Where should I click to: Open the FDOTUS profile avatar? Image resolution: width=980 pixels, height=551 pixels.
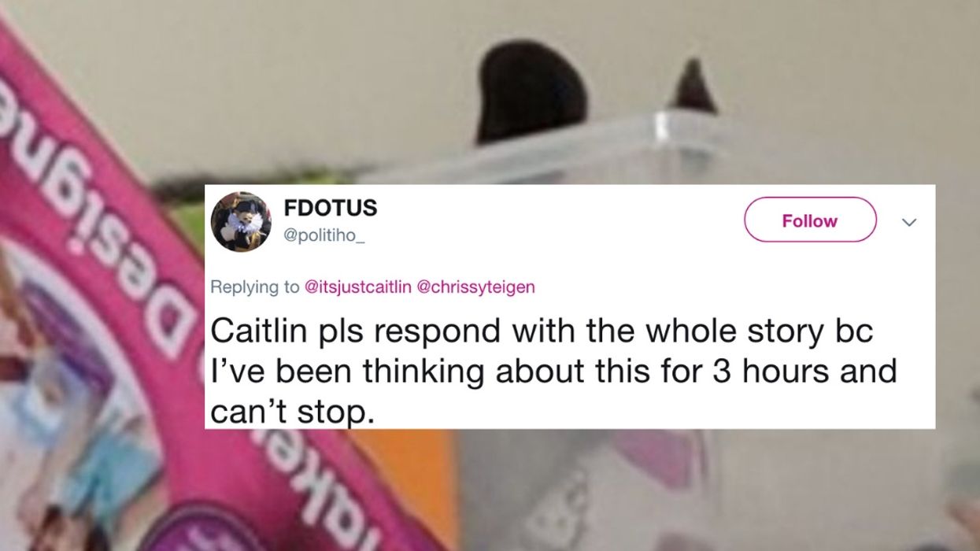point(241,221)
